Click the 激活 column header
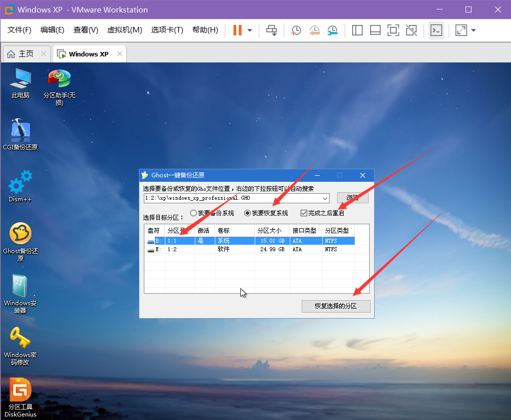 click(x=205, y=231)
